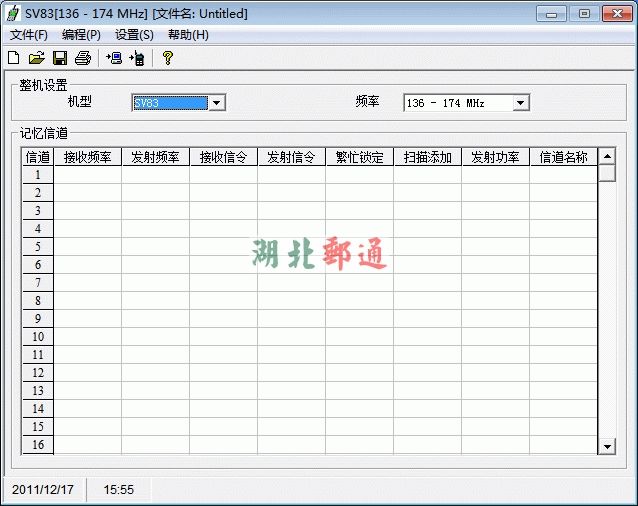Open the 帮助(H) menu

pos(188,35)
